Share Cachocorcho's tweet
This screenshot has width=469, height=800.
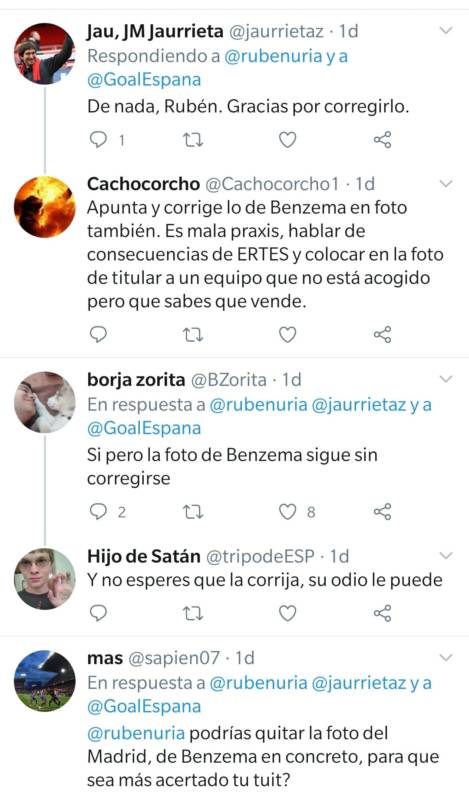click(382, 335)
